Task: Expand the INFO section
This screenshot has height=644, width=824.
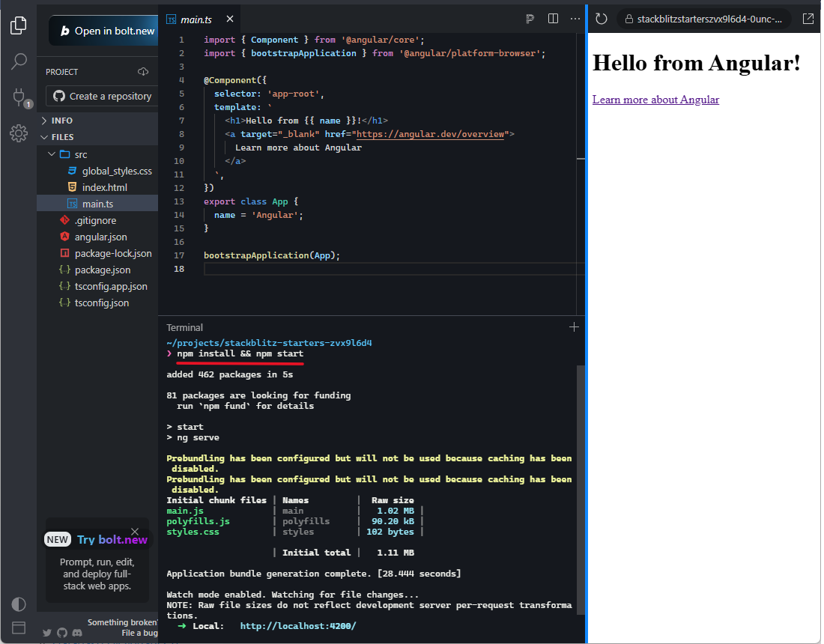Action: point(62,121)
